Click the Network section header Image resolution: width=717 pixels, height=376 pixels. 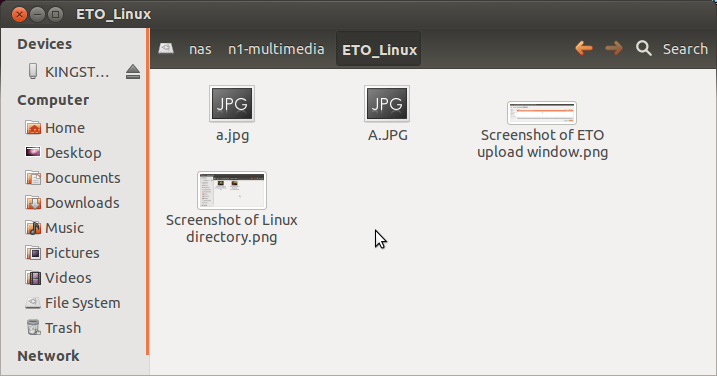click(x=48, y=355)
